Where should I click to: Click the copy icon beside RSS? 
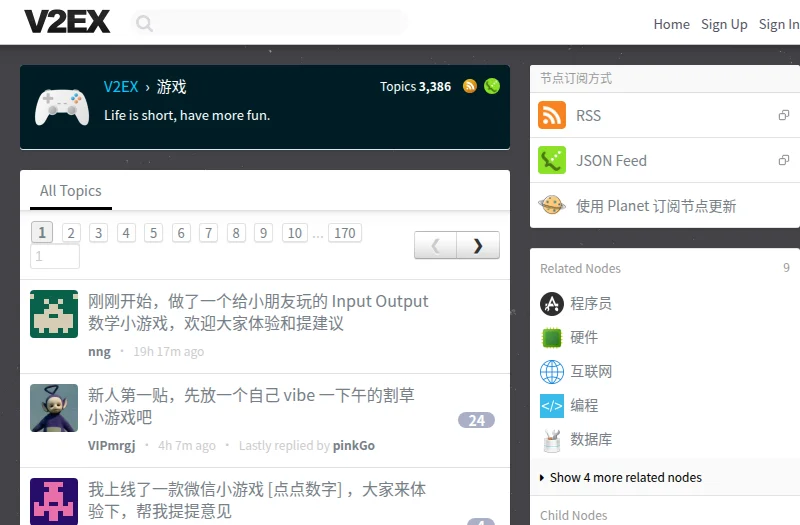(784, 115)
